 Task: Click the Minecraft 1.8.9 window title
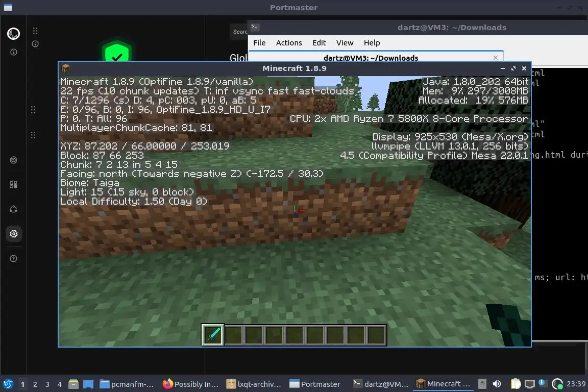tap(295, 68)
